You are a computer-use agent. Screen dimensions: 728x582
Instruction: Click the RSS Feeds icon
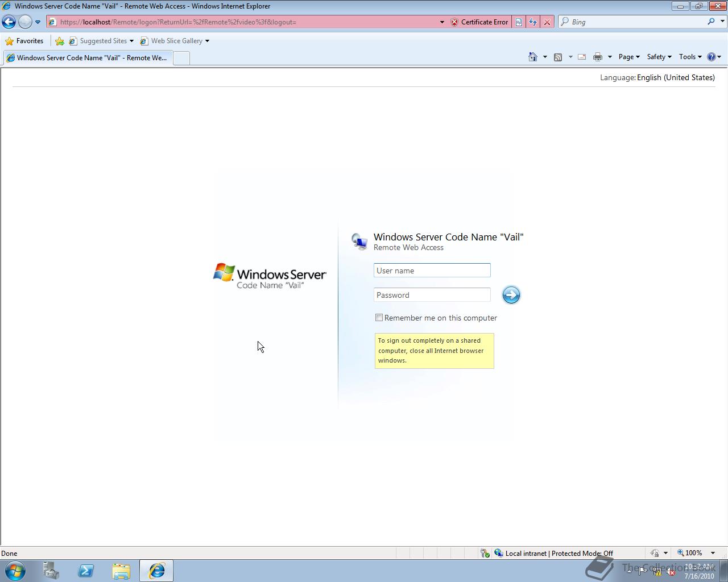(558, 57)
